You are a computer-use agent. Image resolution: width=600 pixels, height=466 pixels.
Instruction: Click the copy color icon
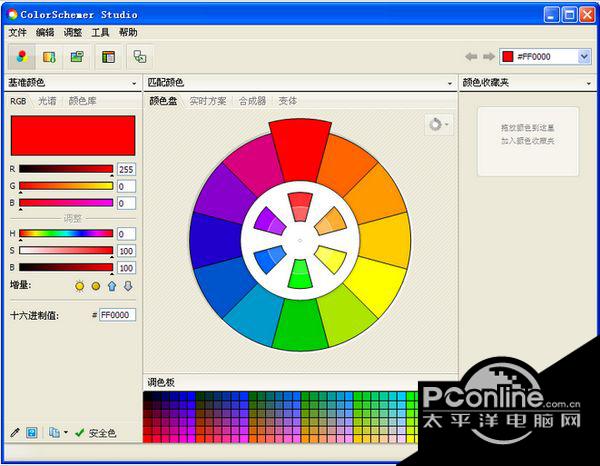click(x=54, y=433)
